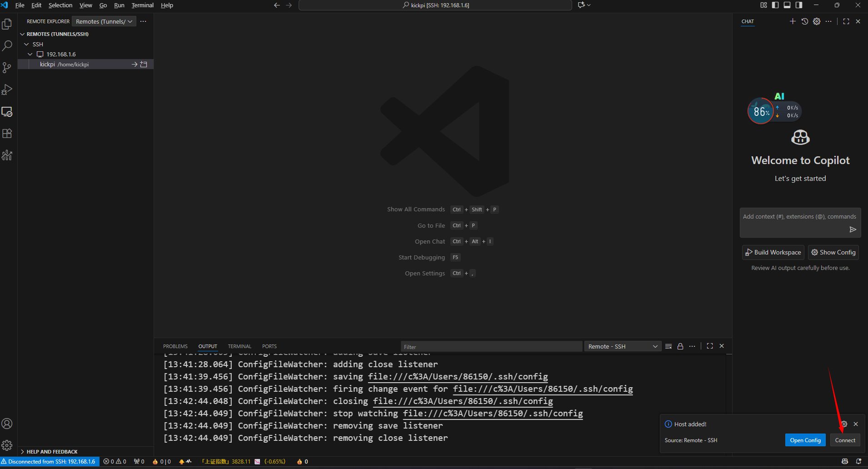The width and height of the screenshot is (868, 469).
Task: Toggle primary side bar visibility
Action: [x=775, y=5]
